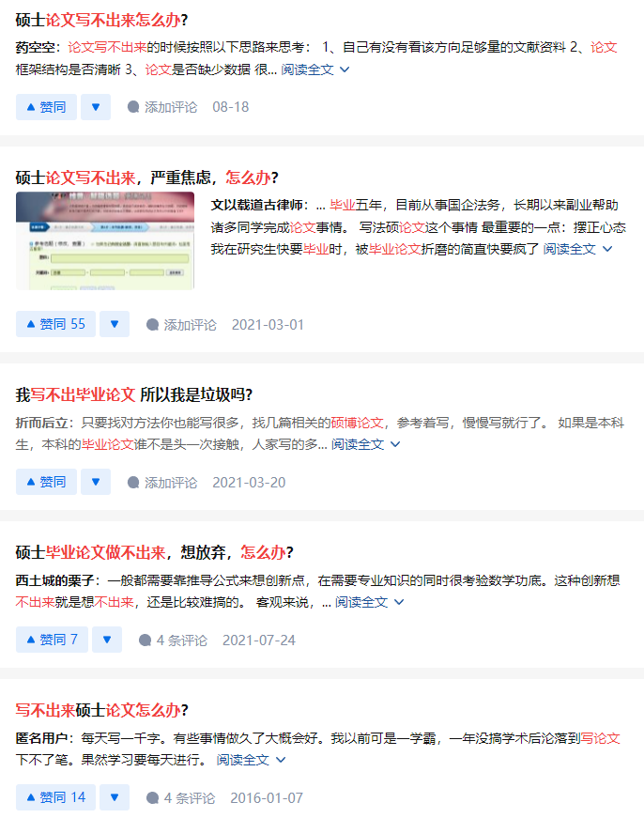Downvote the answer dated 08-18
Viewport: 644px width, 818px height.
click(x=96, y=107)
